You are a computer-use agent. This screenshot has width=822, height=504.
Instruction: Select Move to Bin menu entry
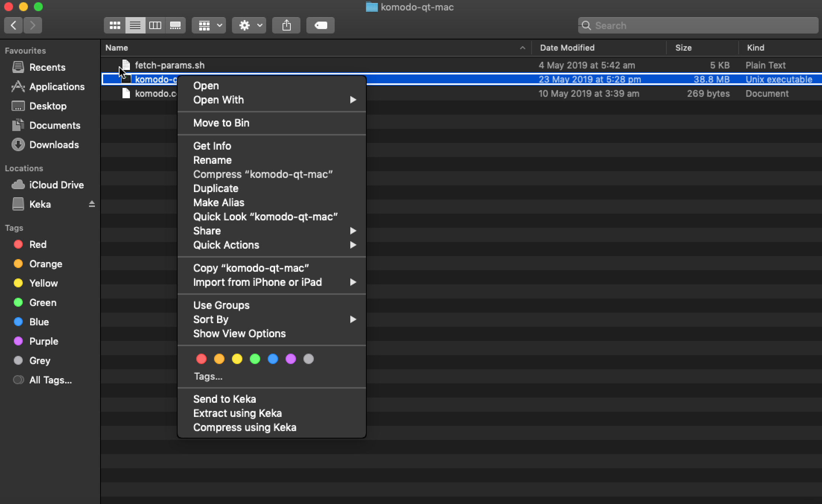[221, 123]
